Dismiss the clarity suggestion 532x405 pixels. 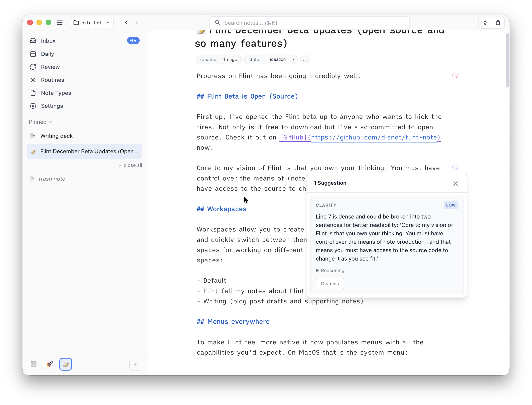pos(329,284)
